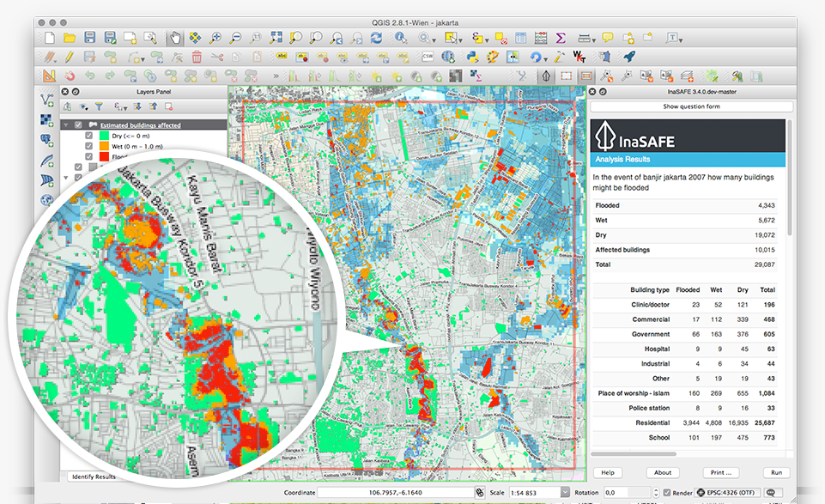The image size is (825, 504).
Task: Open the log messages speech bubble icon
Action: tap(771, 493)
